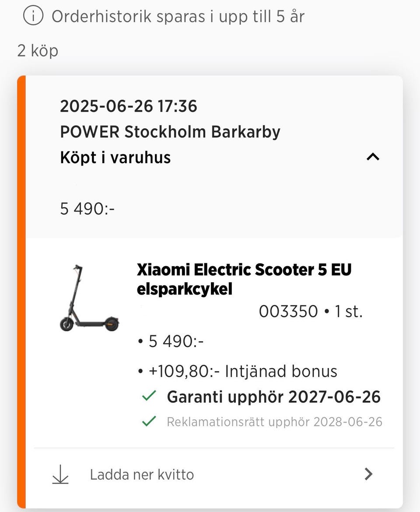Viewport: 420px width, 512px height.
Task: Click the Orderhistorik sparas info text
Action: [x=178, y=17]
